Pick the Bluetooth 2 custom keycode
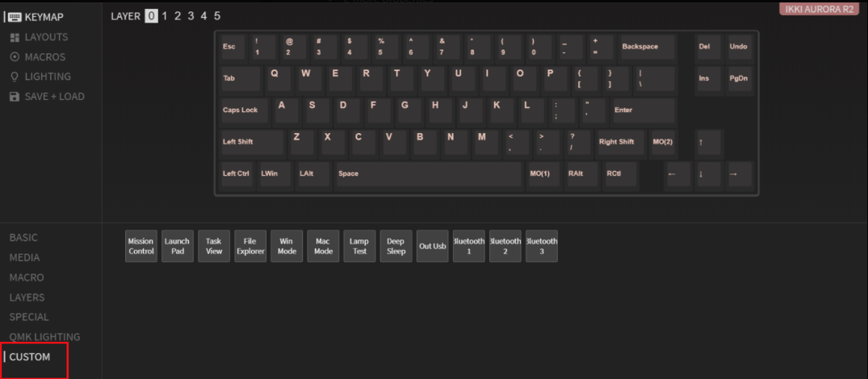The image size is (868, 379). point(505,246)
